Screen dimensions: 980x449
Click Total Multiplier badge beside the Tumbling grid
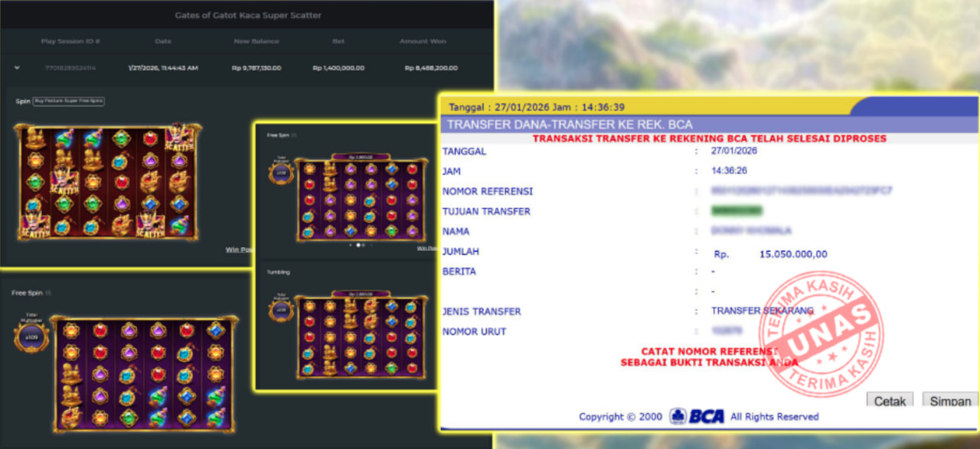(x=281, y=308)
